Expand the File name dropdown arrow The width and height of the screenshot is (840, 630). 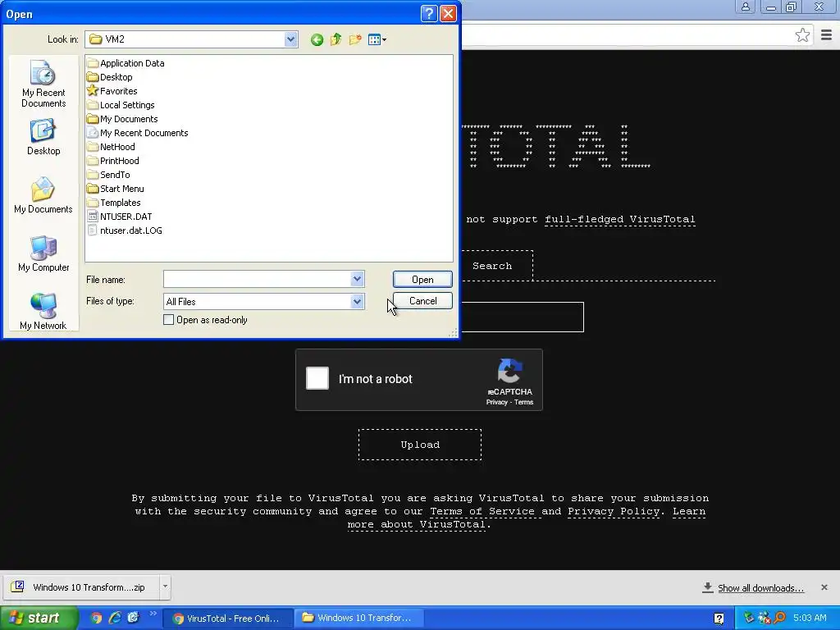(x=358, y=279)
